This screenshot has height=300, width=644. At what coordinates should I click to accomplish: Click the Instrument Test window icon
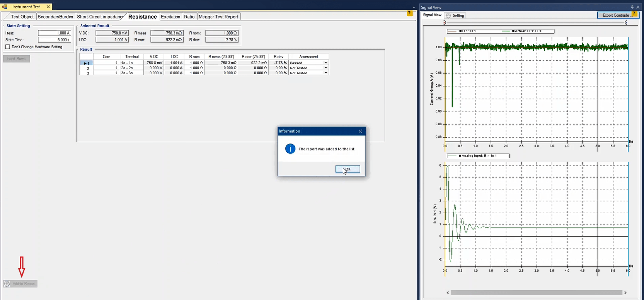point(5,7)
